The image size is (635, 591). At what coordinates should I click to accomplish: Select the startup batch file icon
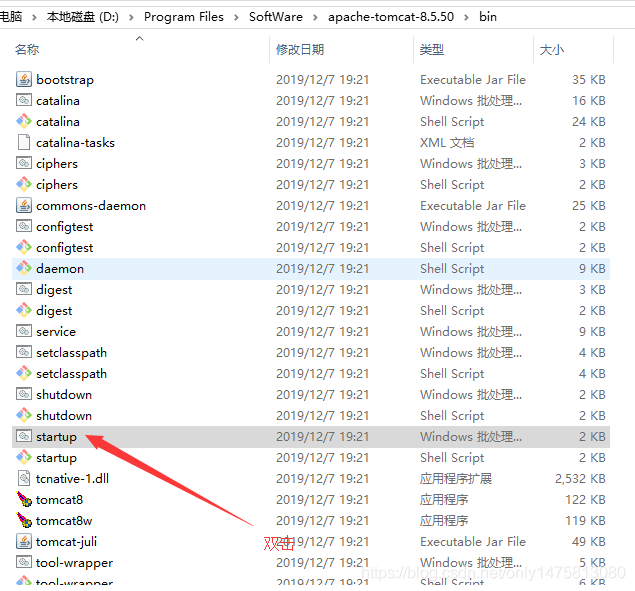tap(24, 437)
